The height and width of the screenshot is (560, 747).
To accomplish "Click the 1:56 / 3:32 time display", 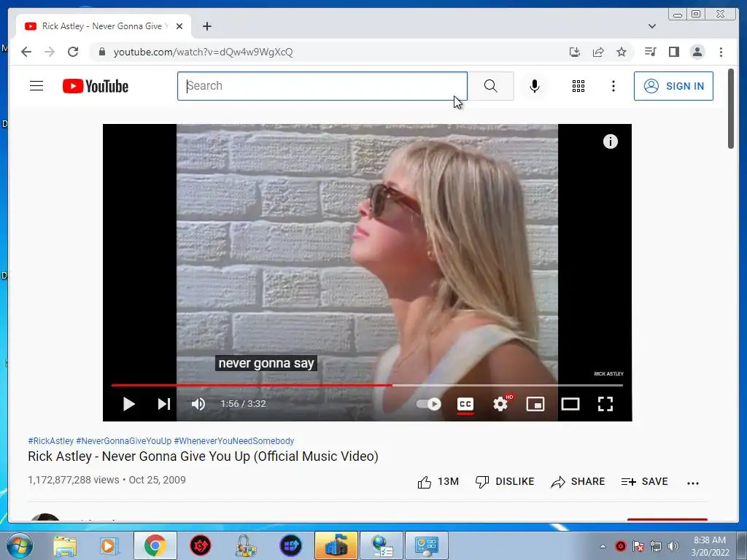I will [243, 404].
